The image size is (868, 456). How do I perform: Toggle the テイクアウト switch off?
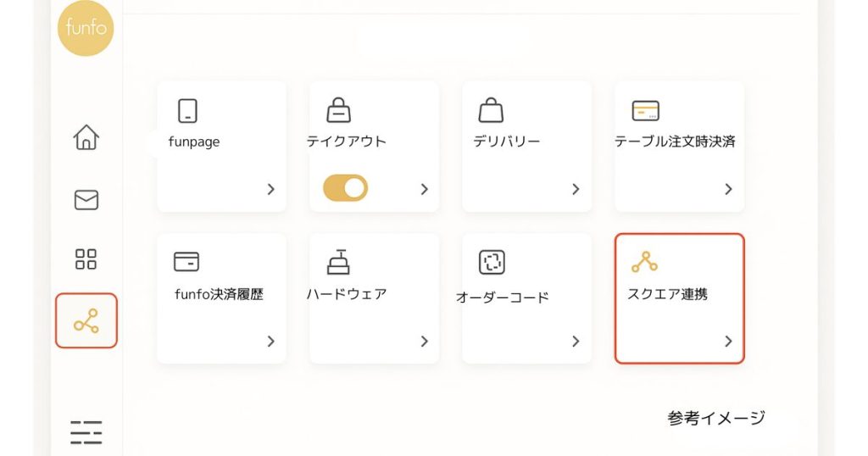click(345, 187)
